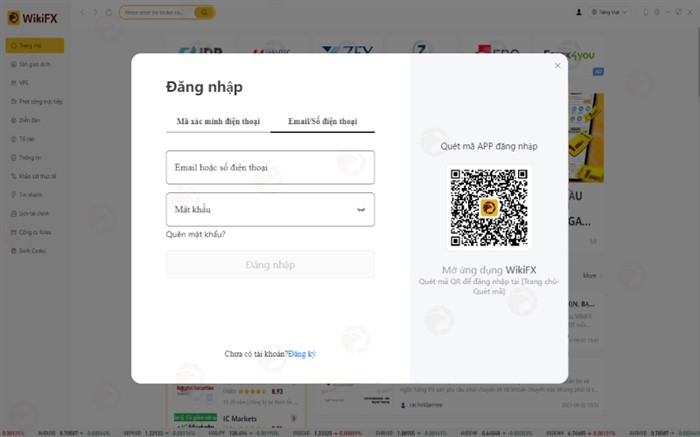The height and width of the screenshot is (437, 700).
Task: Go back with the left arrow icon
Action: [x=82, y=12]
